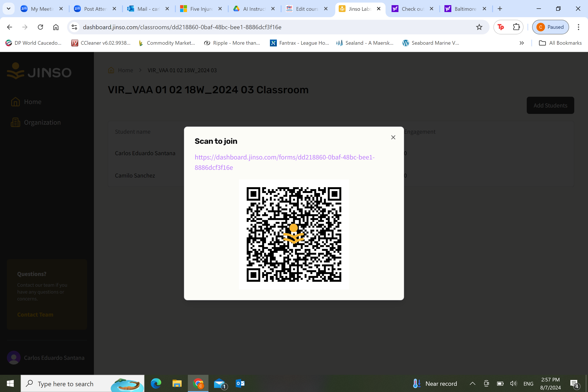The image size is (588, 392).
Task: Open the Extensions puzzle icon
Action: point(516,27)
